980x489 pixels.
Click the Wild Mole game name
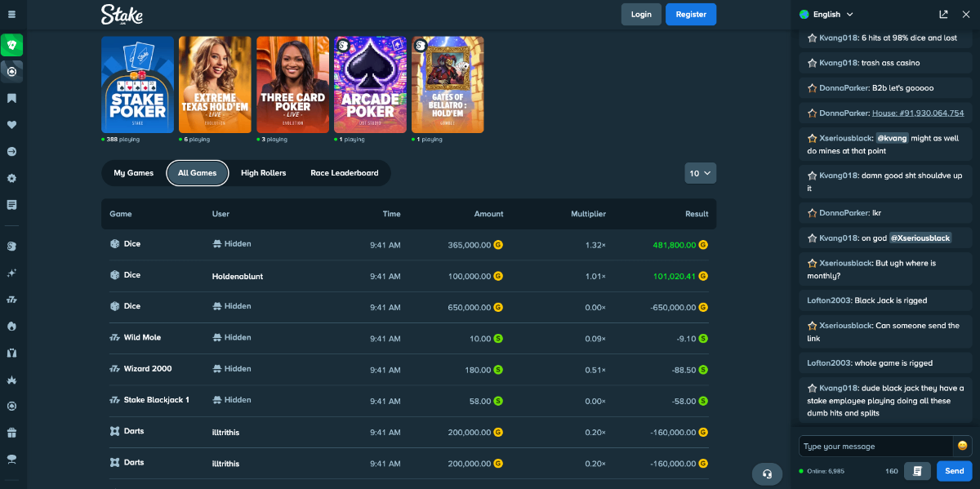tap(142, 337)
